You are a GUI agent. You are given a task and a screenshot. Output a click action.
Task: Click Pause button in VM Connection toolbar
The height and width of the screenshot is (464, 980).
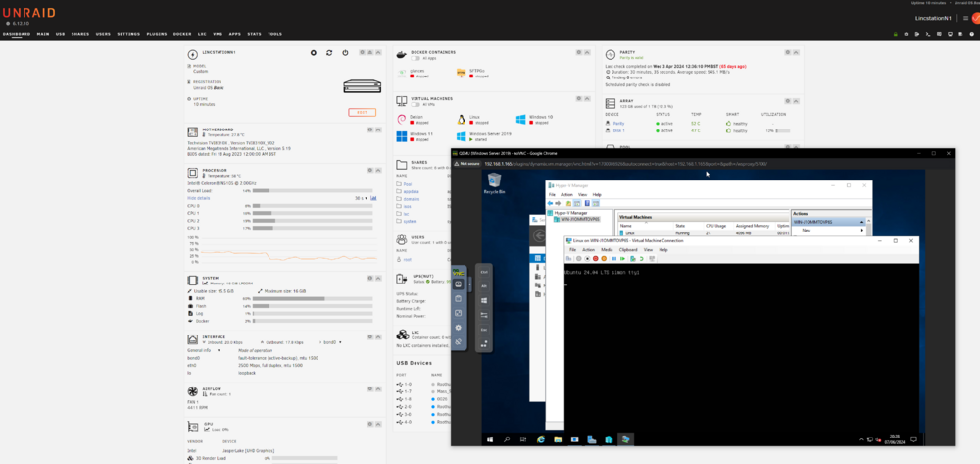point(614,258)
